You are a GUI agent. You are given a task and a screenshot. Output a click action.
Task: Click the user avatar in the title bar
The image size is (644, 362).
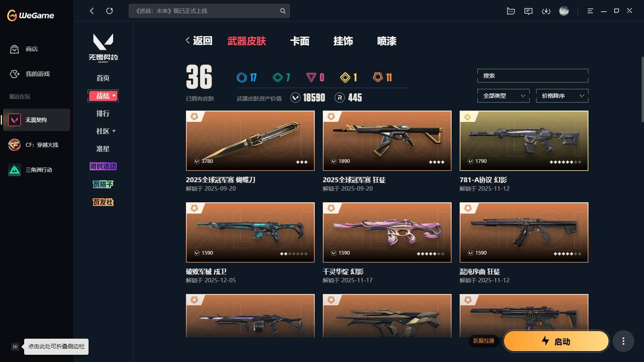[x=564, y=11]
